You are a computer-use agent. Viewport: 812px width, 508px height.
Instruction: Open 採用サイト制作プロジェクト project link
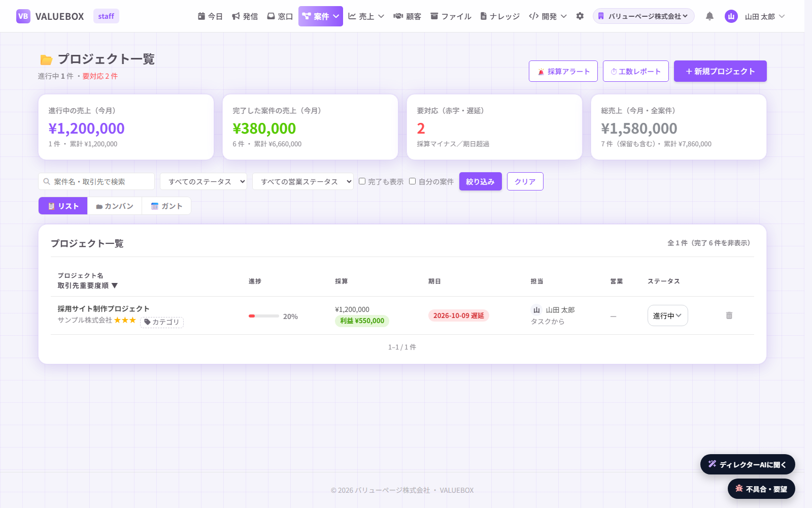click(x=104, y=308)
